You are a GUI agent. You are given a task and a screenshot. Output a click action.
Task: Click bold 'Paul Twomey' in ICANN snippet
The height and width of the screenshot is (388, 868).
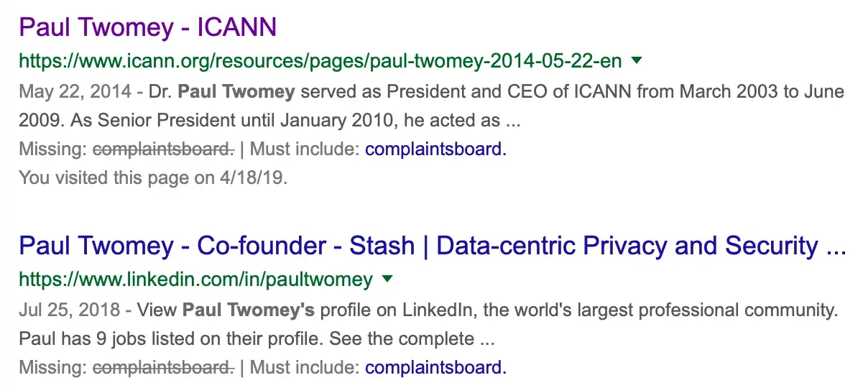coord(236,92)
